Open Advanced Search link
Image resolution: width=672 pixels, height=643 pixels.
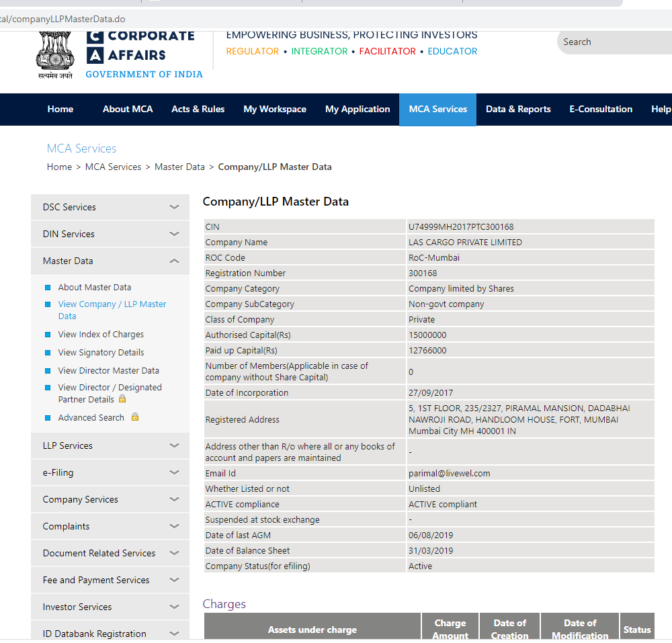tap(91, 418)
